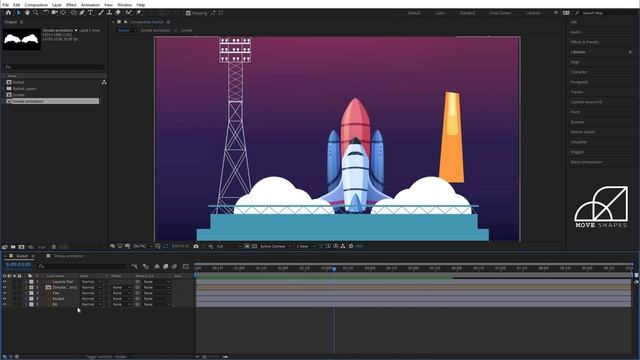
Task: Toggle the Snapping checkbox
Action: tap(188, 13)
